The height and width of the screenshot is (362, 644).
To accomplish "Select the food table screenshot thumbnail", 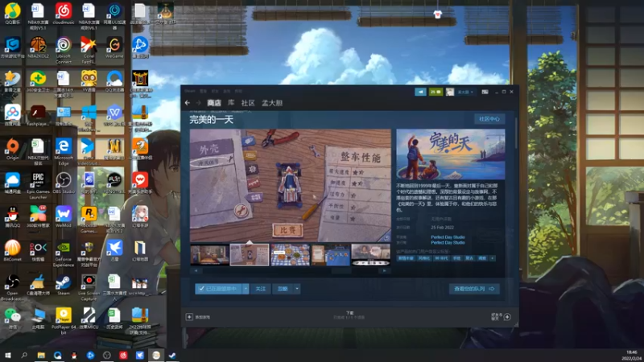I will [x=290, y=254].
